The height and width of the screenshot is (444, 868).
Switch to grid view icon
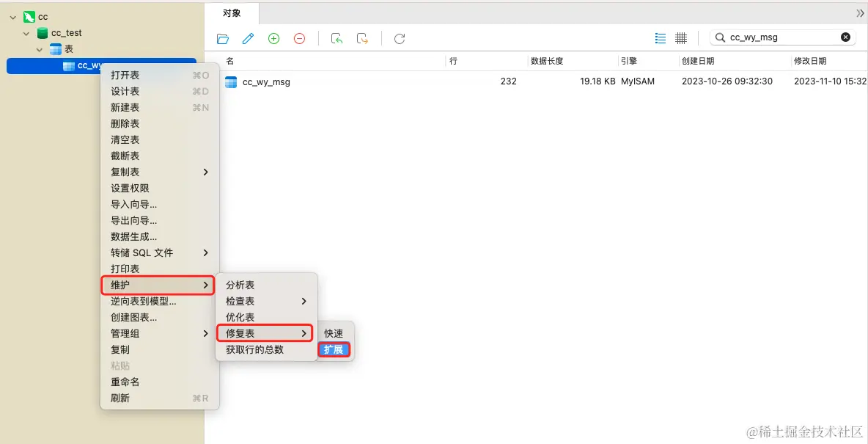point(681,37)
